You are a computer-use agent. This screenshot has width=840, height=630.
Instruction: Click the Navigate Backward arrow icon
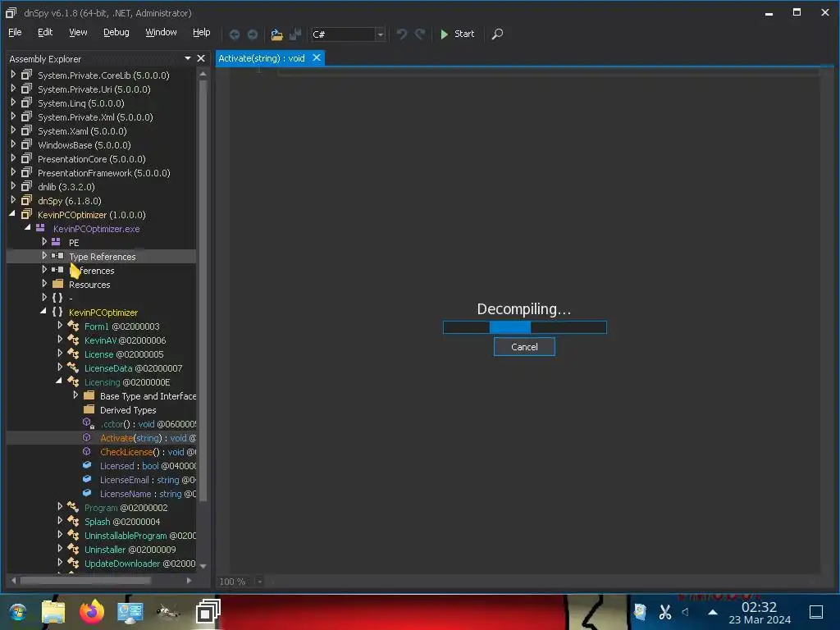click(234, 34)
